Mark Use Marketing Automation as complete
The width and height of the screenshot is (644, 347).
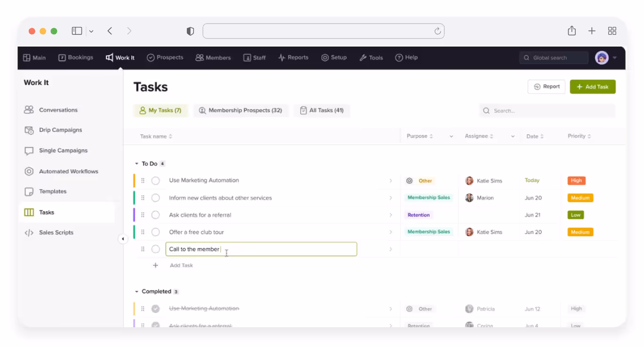[156, 181]
